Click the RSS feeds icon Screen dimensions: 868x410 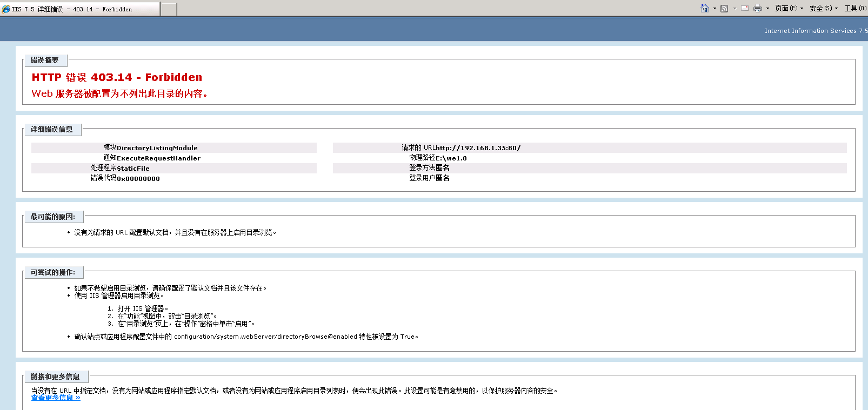coord(724,9)
